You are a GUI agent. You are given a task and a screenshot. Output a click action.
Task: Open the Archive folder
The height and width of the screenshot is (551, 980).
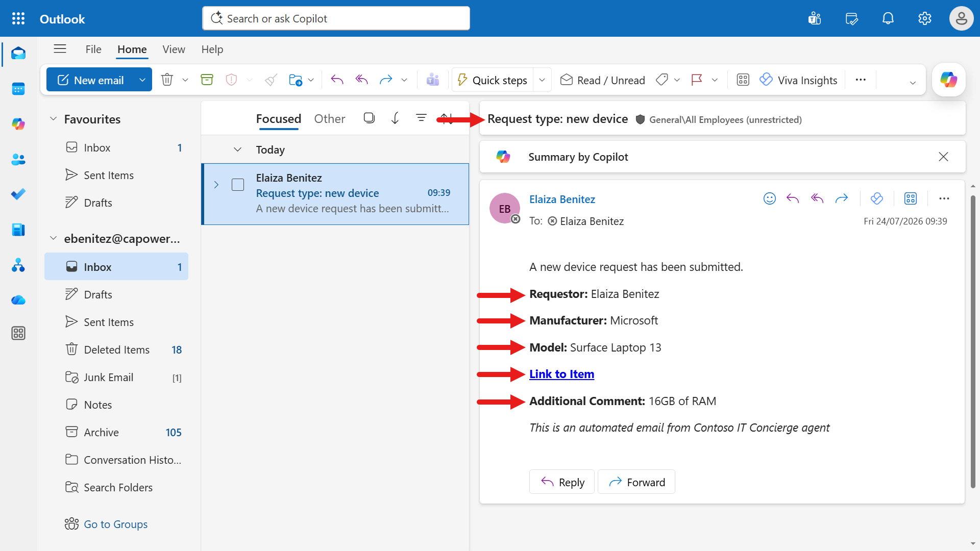click(116, 432)
